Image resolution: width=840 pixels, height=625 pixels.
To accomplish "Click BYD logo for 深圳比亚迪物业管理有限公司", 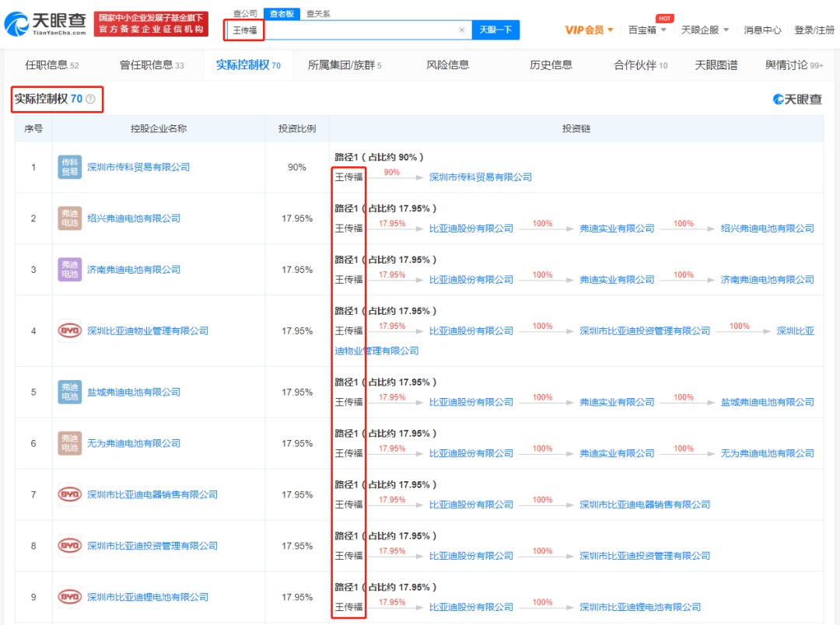I will click(x=70, y=331).
